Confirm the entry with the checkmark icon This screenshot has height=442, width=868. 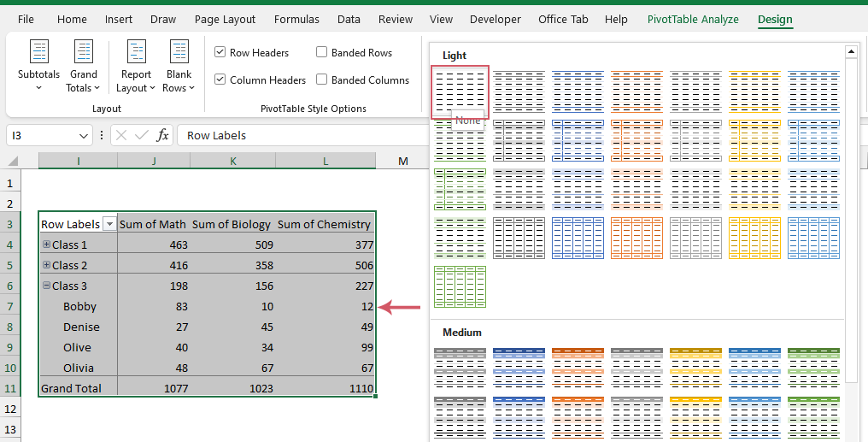(x=142, y=135)
